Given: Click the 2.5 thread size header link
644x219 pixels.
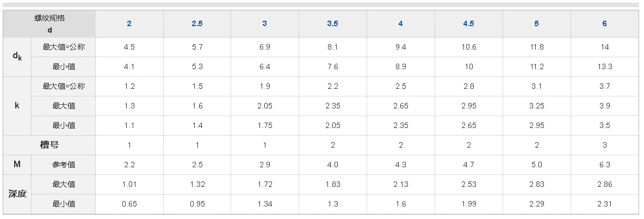Looking at the screenshot, I should (x=197, y=23).
